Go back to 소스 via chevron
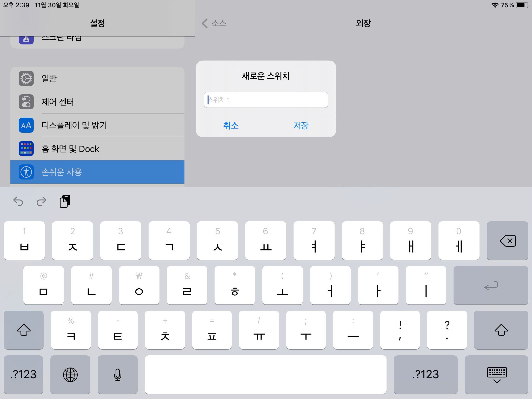The width and height of the screenshot is (532, 399). pyautogui.click(x=214, y=23)
